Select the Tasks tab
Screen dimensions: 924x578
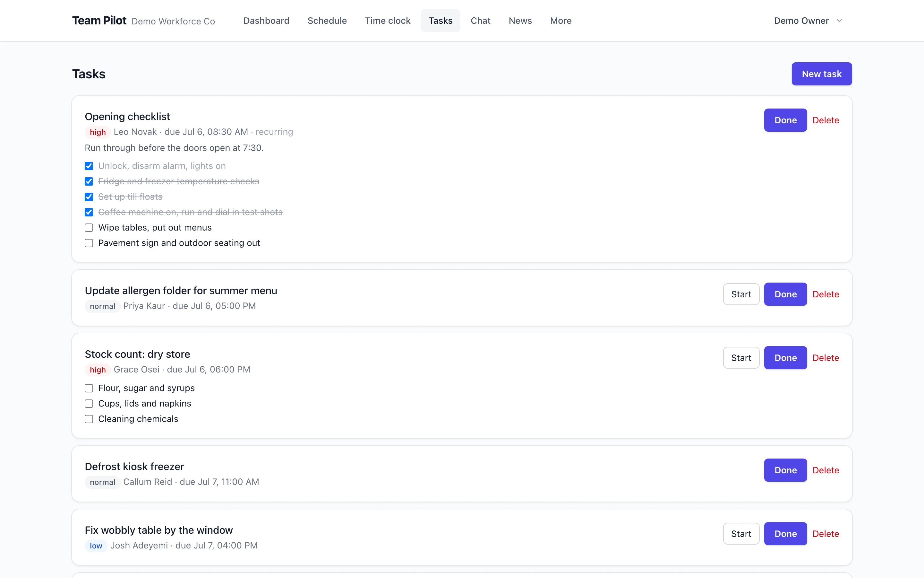[440, 21]
